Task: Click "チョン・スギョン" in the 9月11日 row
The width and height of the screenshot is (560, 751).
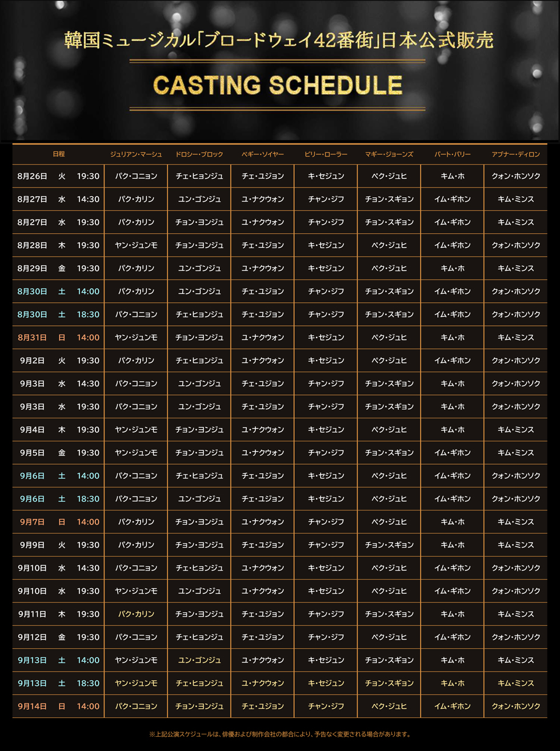Action: [x=389, y=614]
